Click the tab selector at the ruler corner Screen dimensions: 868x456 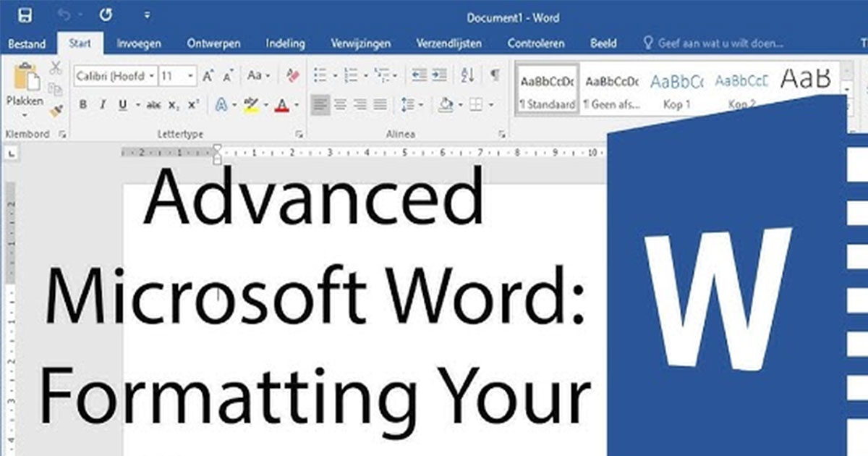[11, 153]
